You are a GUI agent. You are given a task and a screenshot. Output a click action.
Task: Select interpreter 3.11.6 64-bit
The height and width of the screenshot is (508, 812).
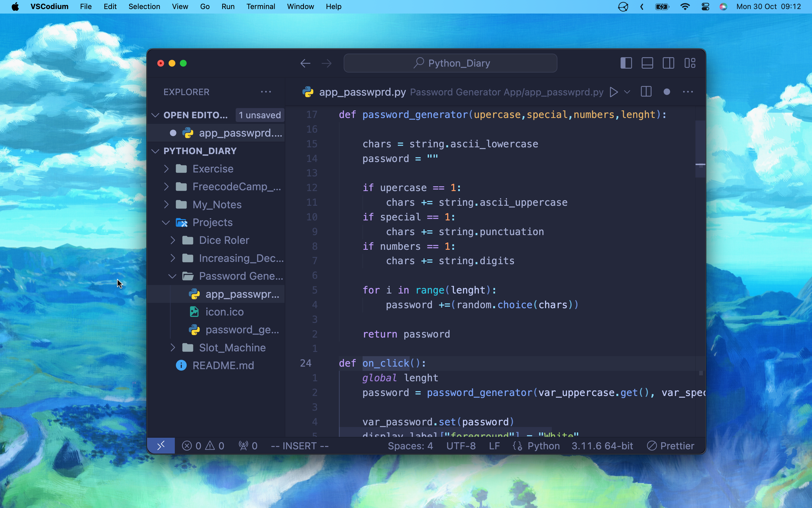[602, 446]
